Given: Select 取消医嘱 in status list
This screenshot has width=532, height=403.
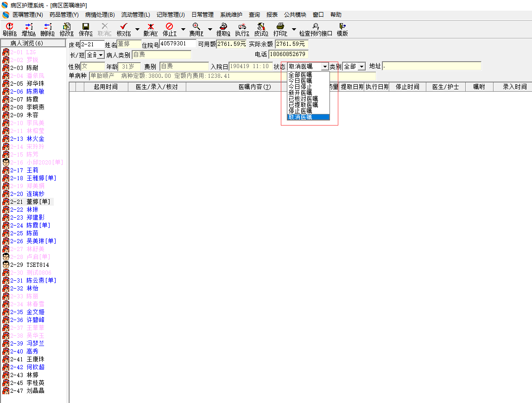Looking at the screenshot, I should pyautogui.click(x=309, y=117).
